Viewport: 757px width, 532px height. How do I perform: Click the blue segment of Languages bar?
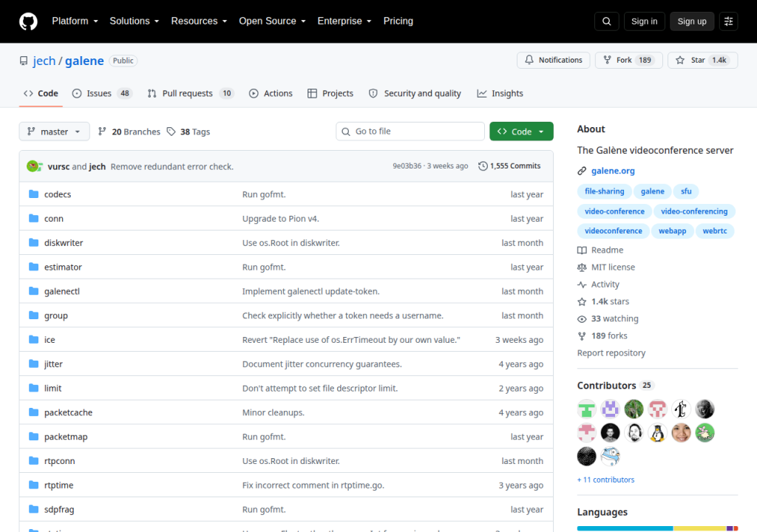pos(625,528)
